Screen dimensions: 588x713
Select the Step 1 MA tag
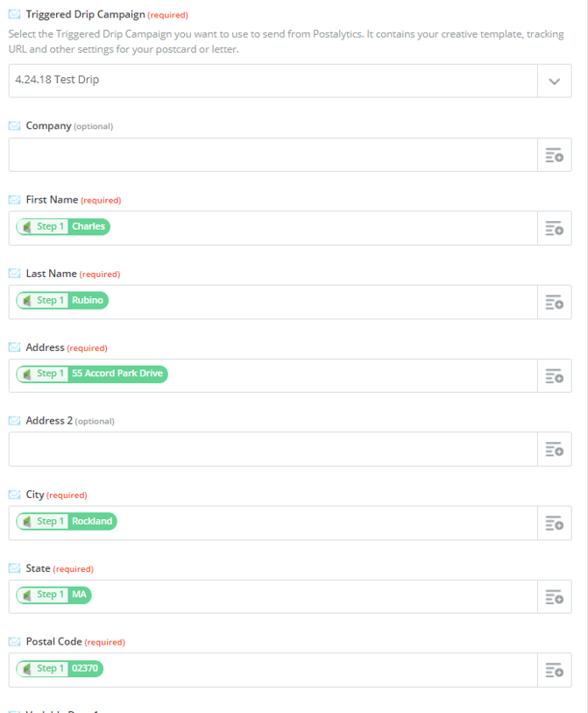tap(53, 595)
